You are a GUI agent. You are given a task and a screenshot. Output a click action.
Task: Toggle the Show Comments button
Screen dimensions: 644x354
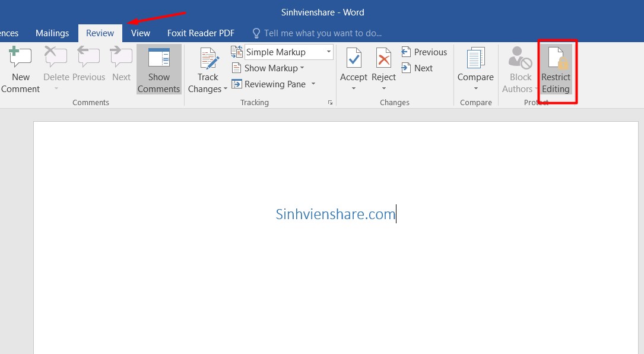pyautogui.click(x=158, y=70)
